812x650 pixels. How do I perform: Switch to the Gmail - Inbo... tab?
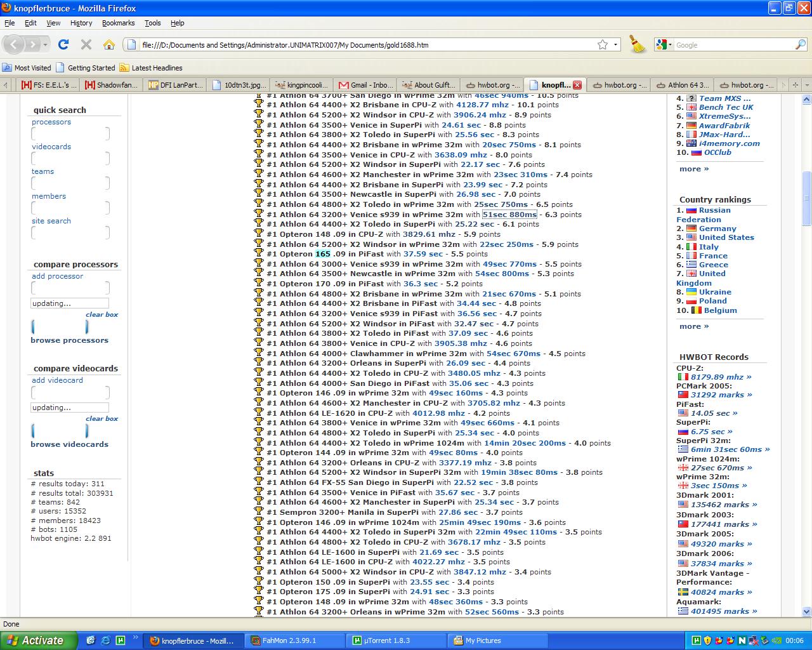click(365, 84)
